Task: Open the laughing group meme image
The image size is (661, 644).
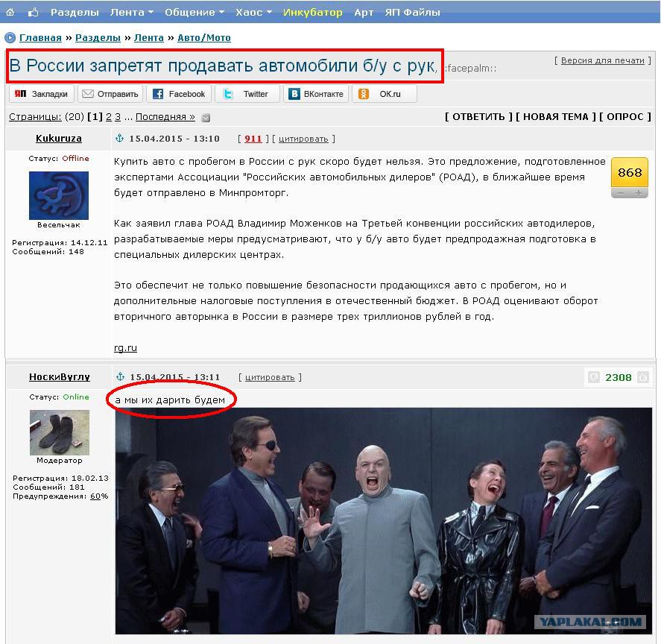Action: point(384,520)
